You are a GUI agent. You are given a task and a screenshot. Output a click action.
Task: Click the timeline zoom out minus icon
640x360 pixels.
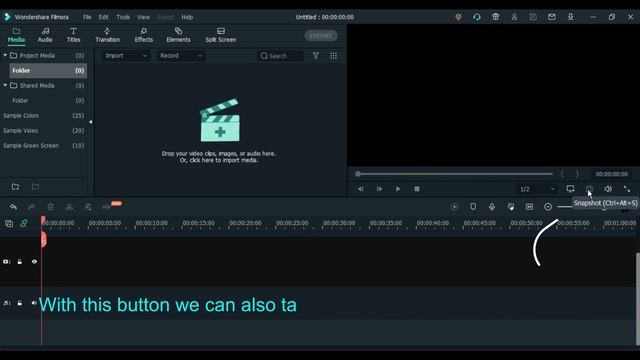tap(548, 207)
